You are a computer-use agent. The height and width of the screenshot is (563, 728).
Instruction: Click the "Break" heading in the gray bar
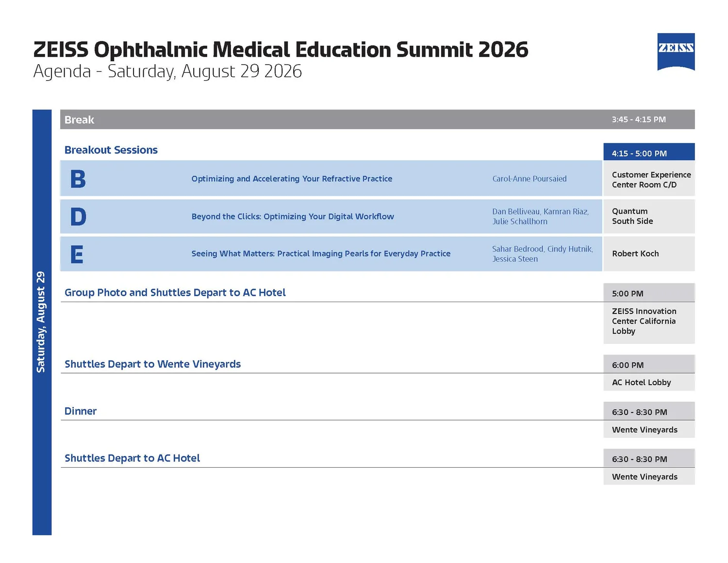pyautogui.click(x=79, y=119)
